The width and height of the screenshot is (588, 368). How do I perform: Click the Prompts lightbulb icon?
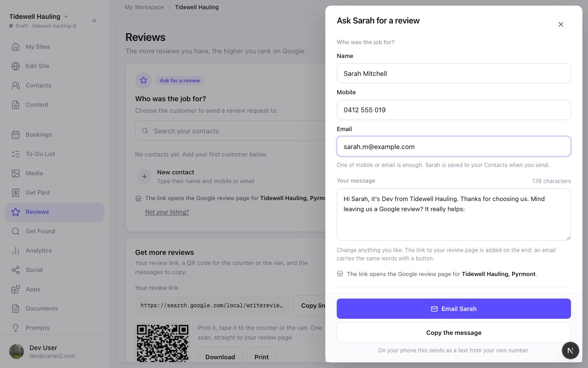coord(16,328)
